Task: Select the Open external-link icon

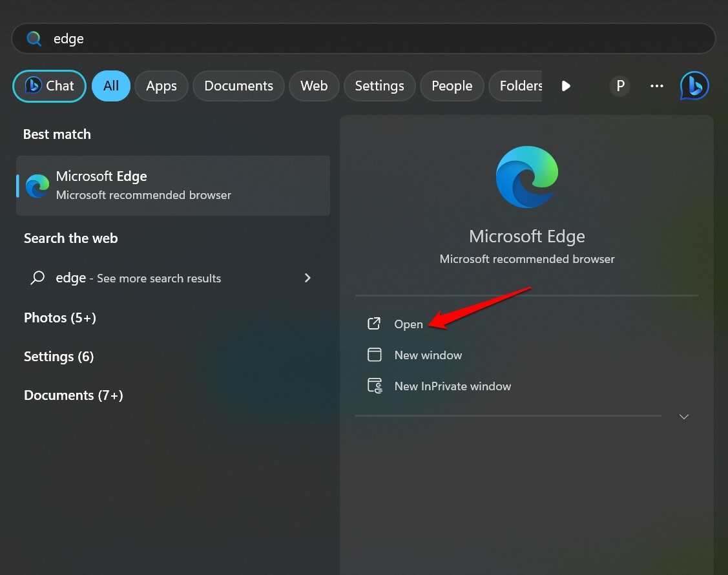Action: pyautogui.click(x=374, y=323)
